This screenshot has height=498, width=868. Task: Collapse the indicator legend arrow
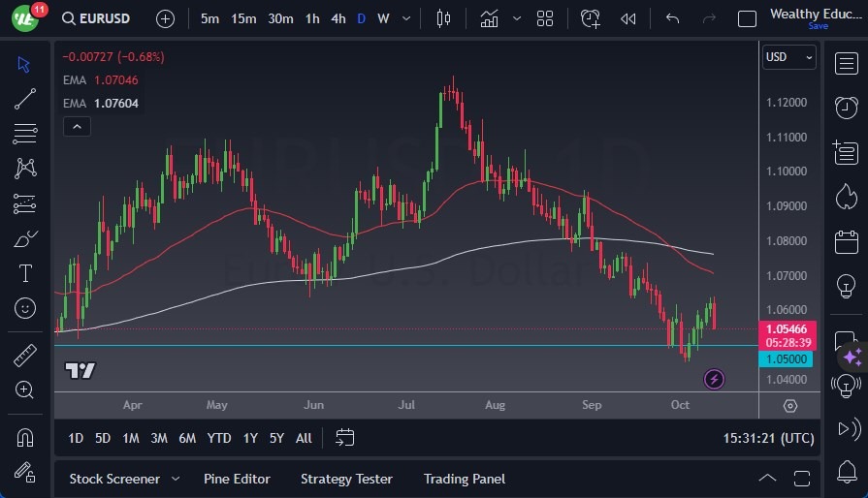click(x=77, y=126)
